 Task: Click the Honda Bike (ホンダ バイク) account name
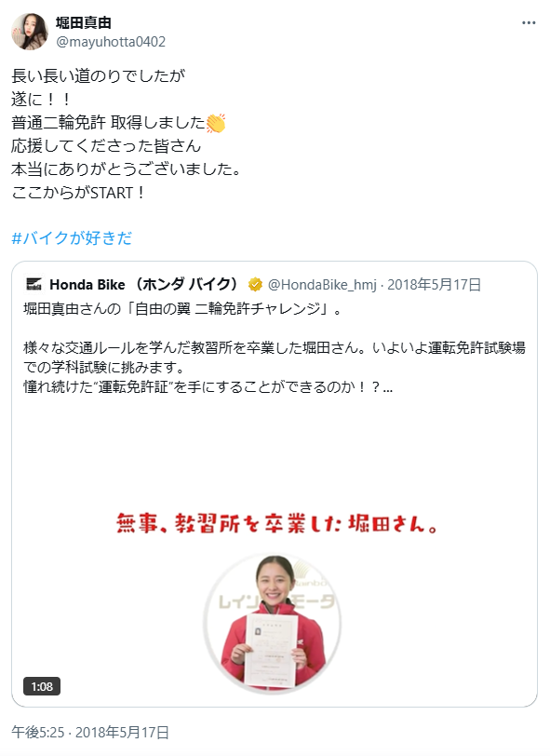point(144,285)
